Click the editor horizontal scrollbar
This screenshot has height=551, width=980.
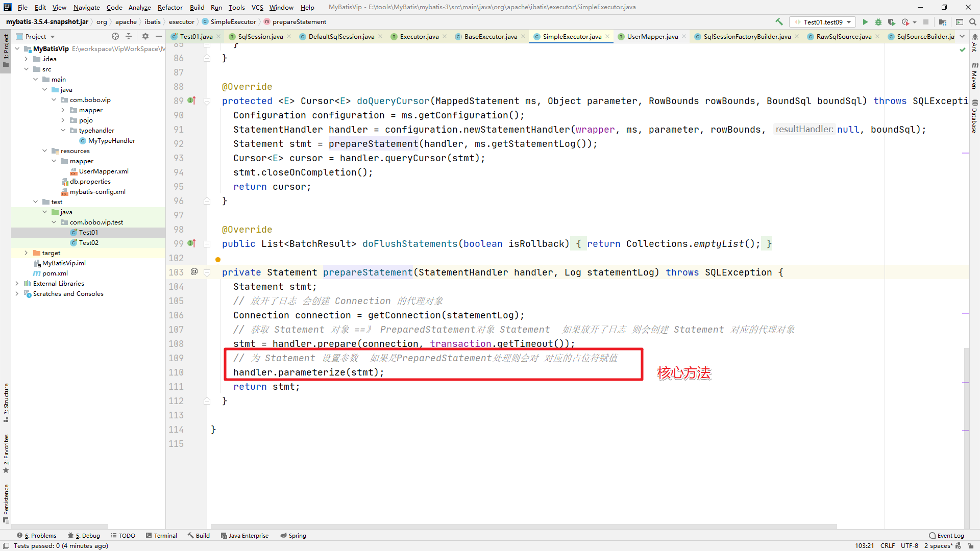click(523, 526)
